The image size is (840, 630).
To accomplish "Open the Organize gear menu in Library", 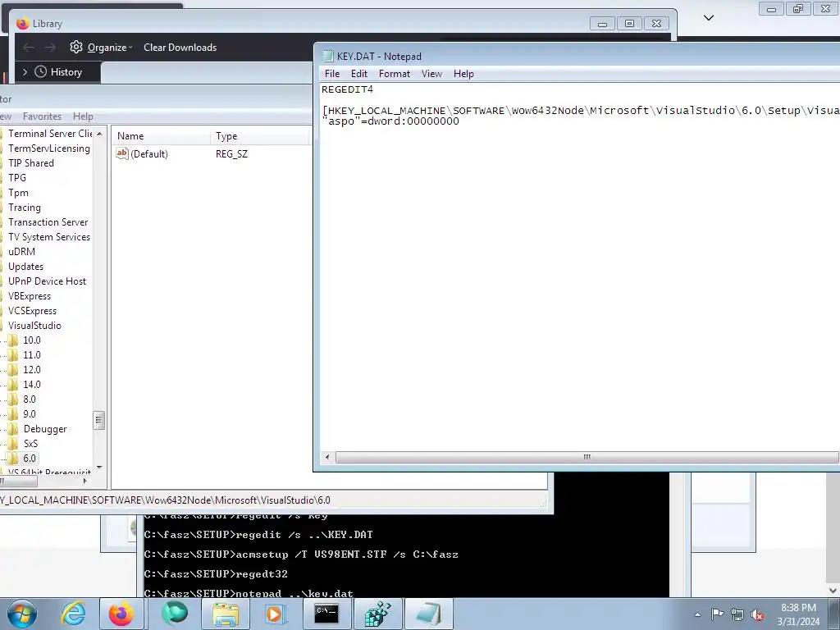I will 101,47.
